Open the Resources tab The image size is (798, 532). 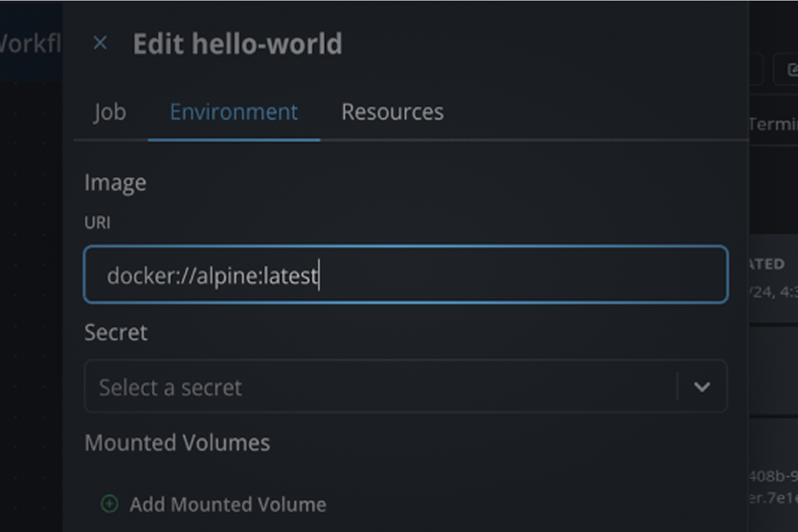click(x=392, y=112)
